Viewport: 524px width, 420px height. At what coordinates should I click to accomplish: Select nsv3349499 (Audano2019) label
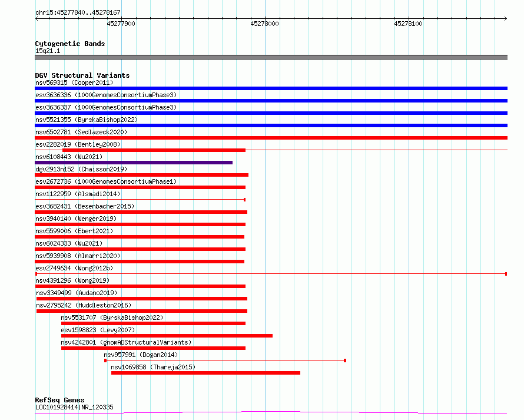[x=77, y=293]
